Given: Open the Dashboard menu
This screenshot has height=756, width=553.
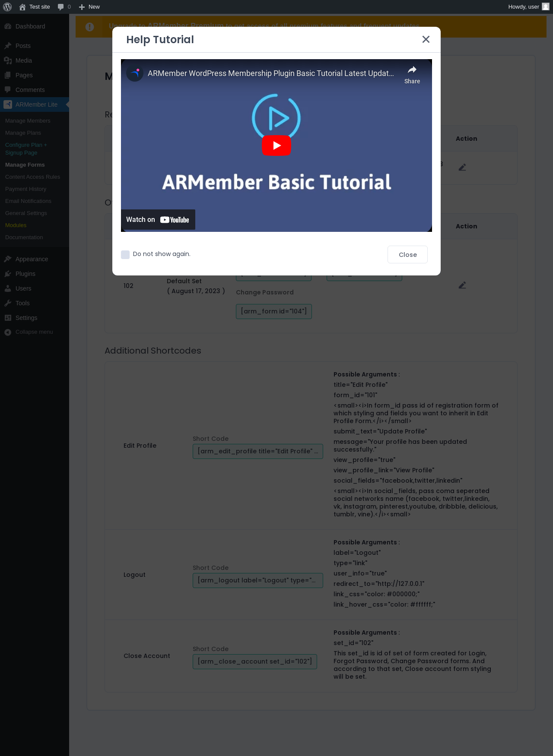Looking at the screenshot, I should tap(35, 26).
